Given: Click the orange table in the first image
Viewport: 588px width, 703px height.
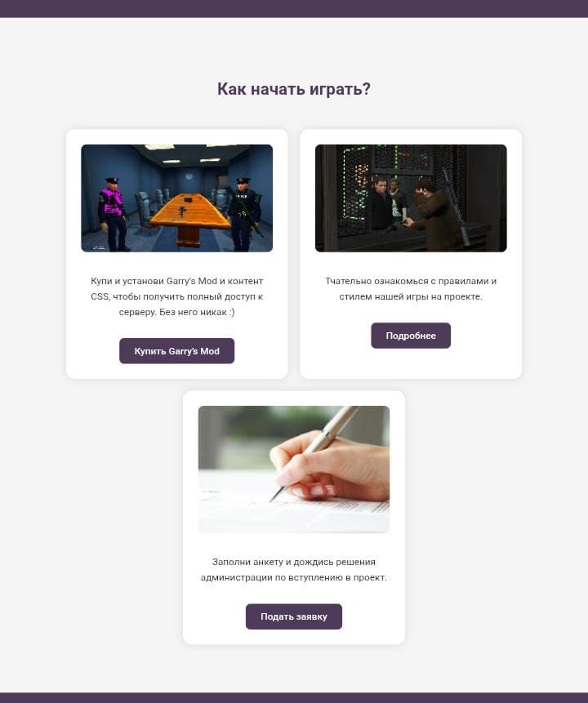Looking at the screenshot, I should click(x=190, y=216).
